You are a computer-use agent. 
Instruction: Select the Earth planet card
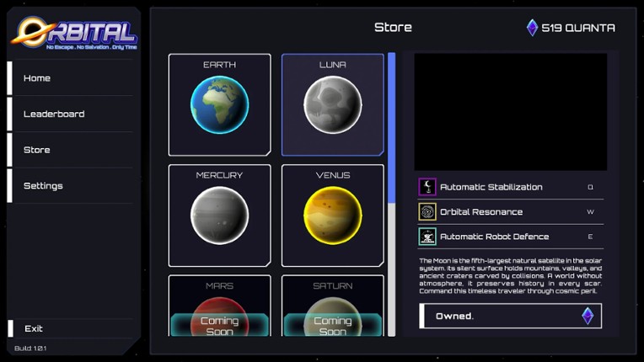click(x=219, y=105)
